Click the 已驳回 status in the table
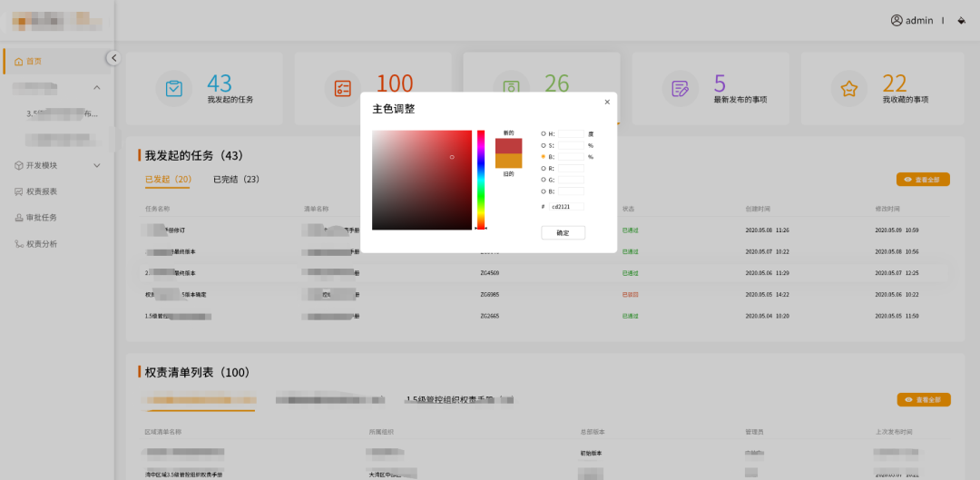 [x=630, y=294]
